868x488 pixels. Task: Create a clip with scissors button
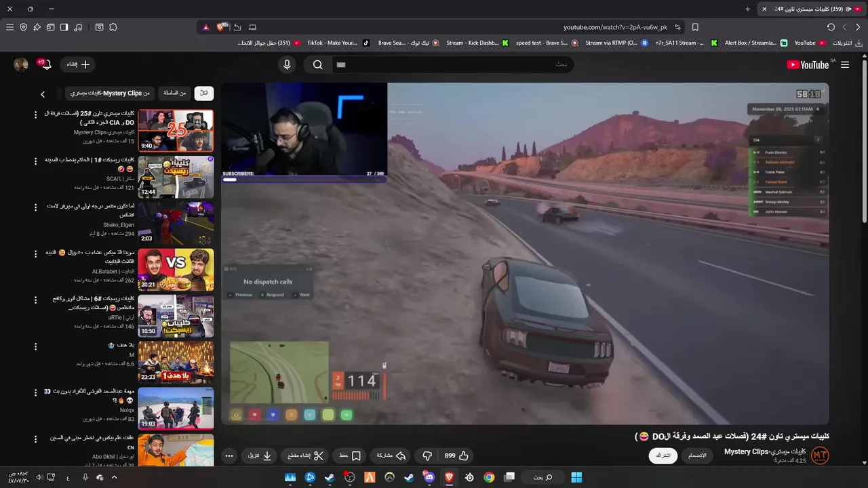(306, 456)
